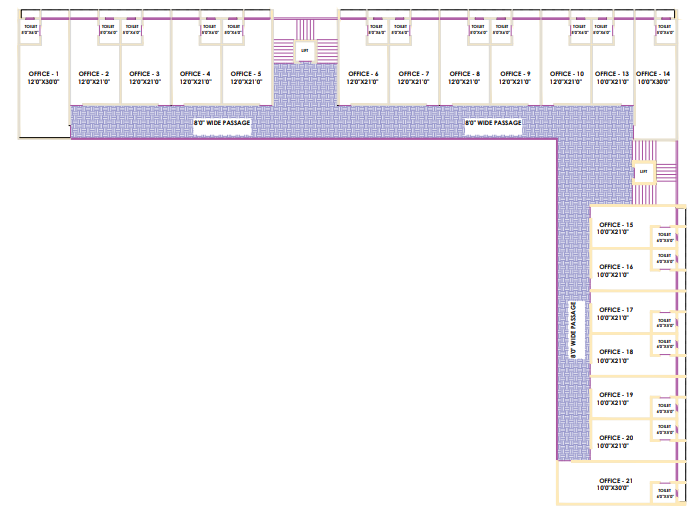Select the LIFT box above Office 15

[644, 172]
